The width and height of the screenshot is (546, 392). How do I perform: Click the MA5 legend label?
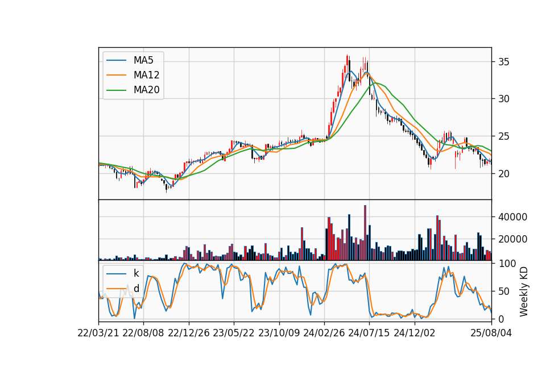pyautogui.click(x=143, y=60)
